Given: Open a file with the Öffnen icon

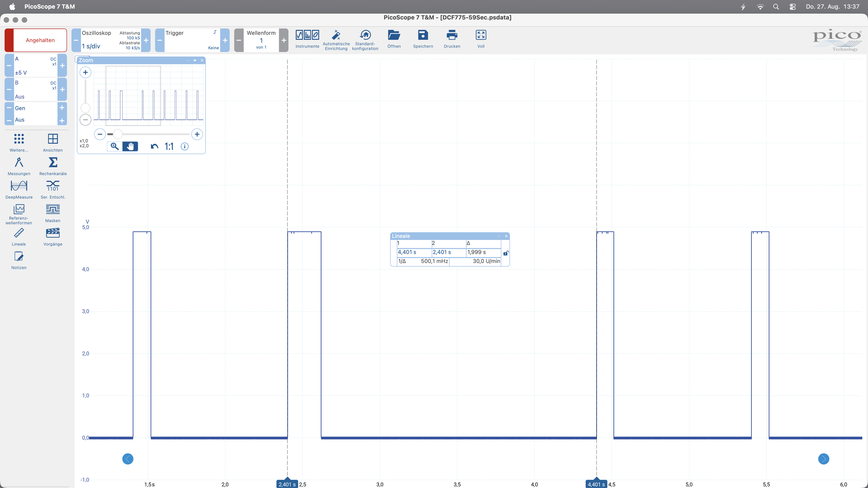Looking at the screenshot, I should (394, 39).
